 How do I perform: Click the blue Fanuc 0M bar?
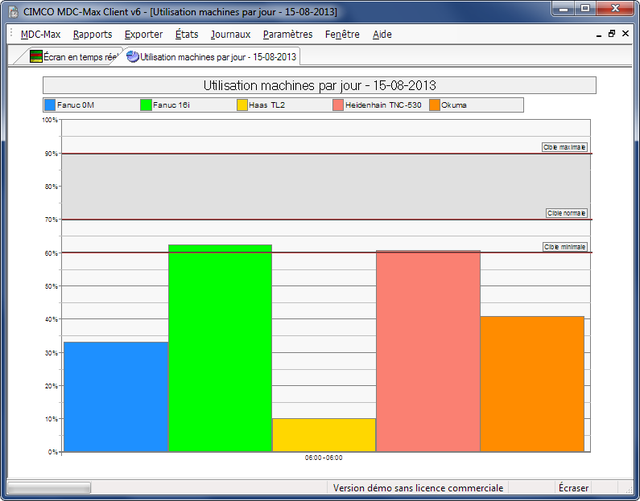[116, 397]
